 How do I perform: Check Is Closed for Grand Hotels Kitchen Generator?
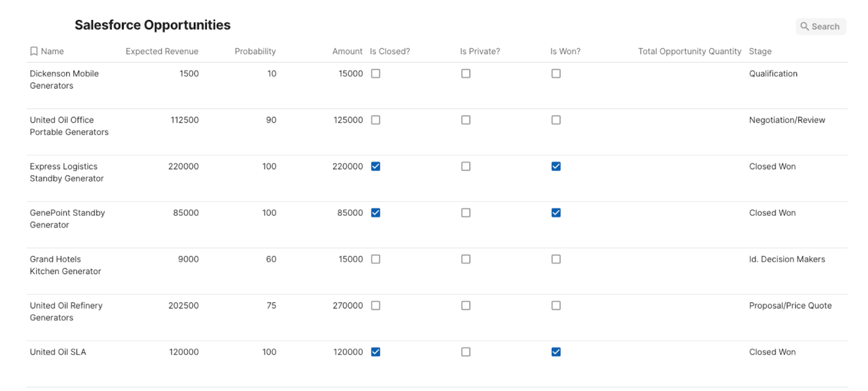375,259
